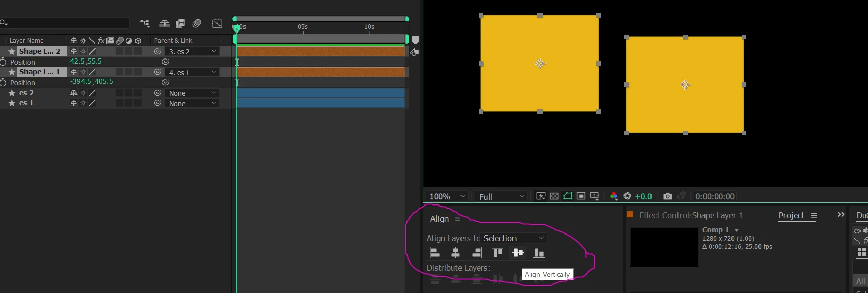Toggle quality switch on es 2 layer
868x293 pixels.
[92, 93]
